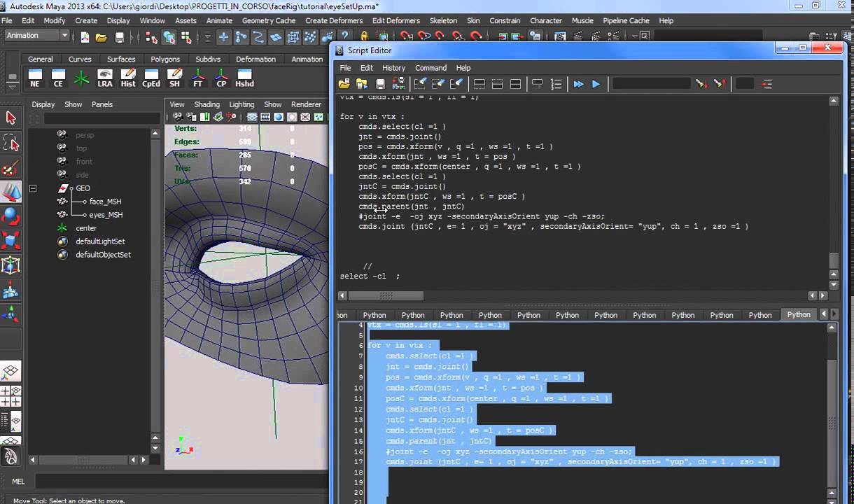Activate the Rotate tool

point(10,217)
